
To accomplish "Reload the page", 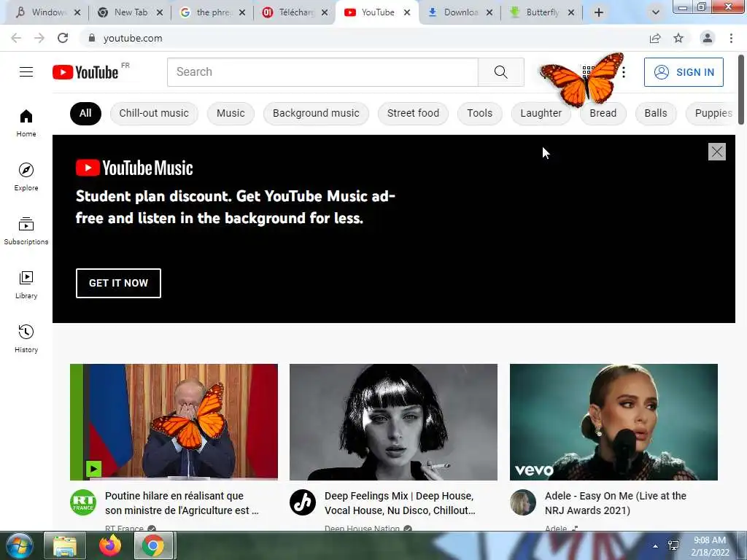I will [63, 38].
